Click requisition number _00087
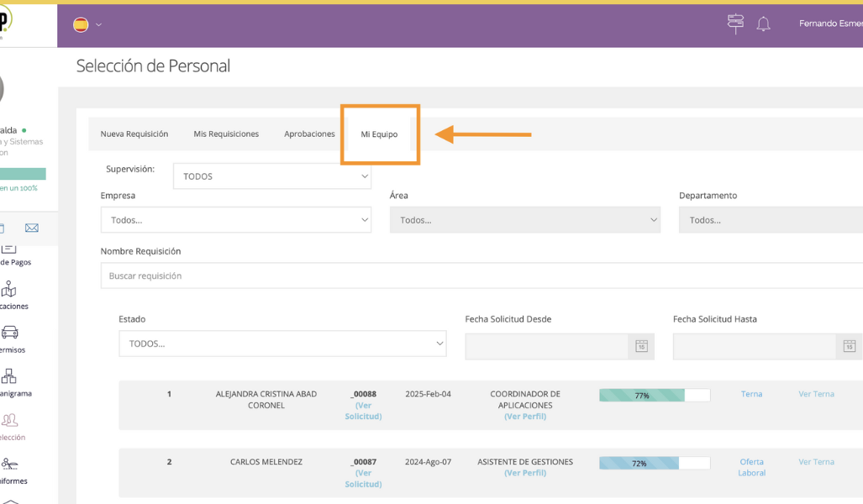 [x=363, y=462]
